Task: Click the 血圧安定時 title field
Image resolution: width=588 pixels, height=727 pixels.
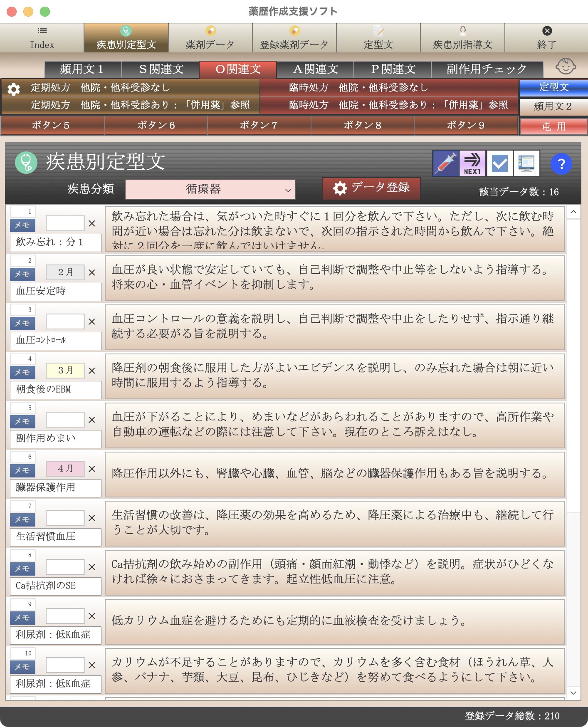Action: tap(56, 292)
